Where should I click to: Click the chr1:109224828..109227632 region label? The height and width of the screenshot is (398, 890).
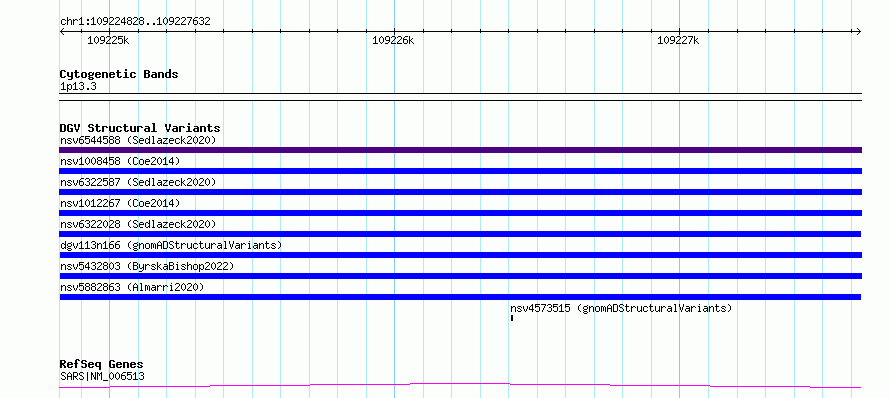135,22
